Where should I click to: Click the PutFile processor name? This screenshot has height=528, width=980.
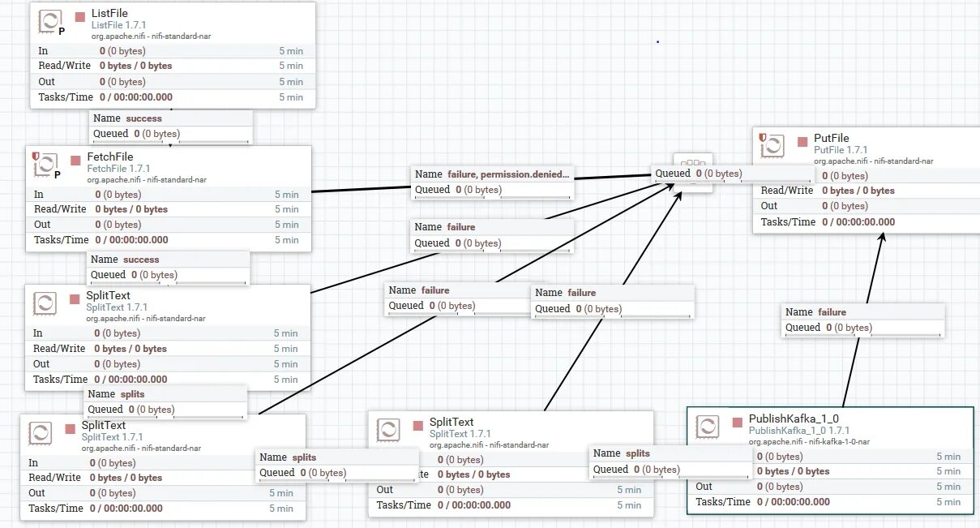pyautogui.click(x=832, y=138)
